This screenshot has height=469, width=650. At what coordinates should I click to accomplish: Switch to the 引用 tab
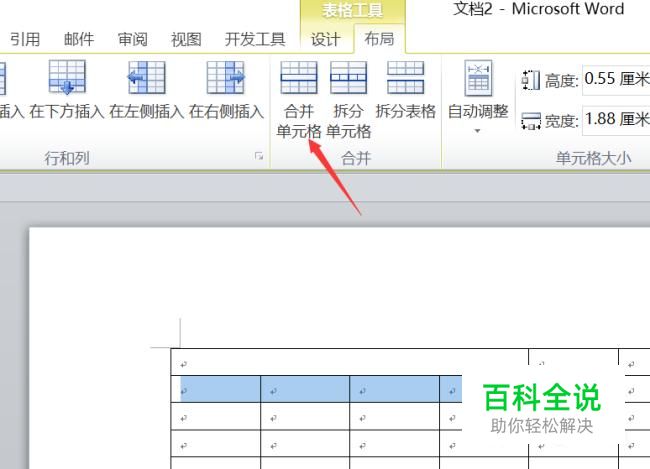pyautogui.click(x=25, y=39)
